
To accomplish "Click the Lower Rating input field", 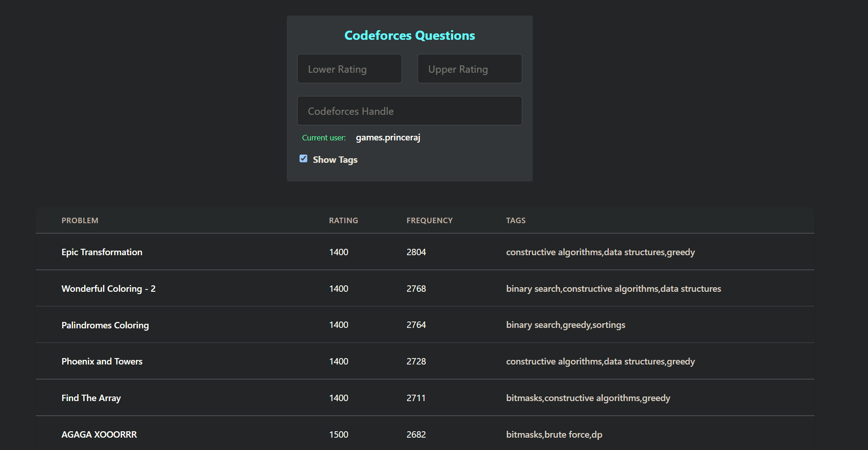I will pos(349,69).
